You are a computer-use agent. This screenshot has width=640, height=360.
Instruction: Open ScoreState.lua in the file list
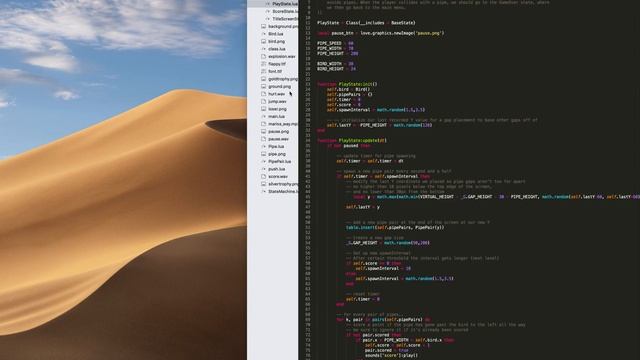pyautogui.click(x=285, y=11)
